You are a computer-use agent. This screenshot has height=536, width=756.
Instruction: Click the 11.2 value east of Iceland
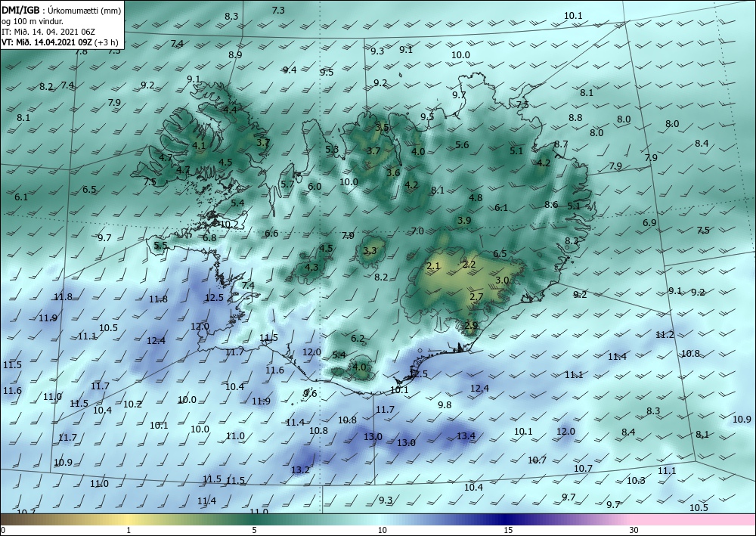665,334
